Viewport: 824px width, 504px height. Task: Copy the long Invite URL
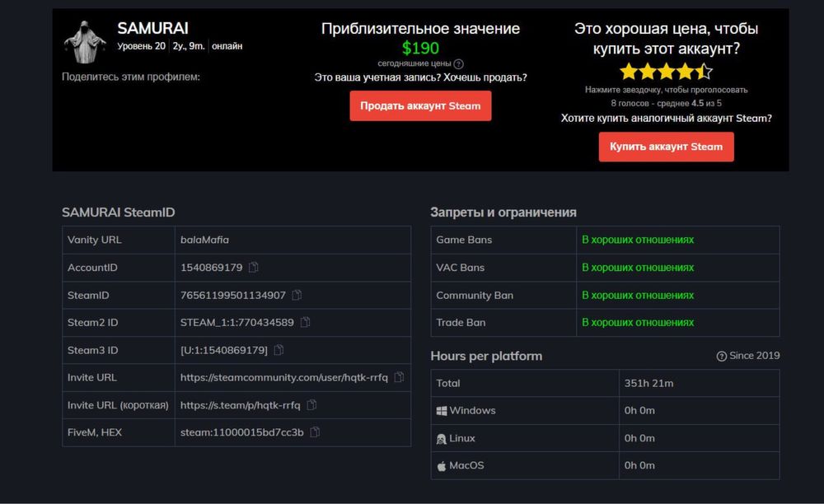tap(400, 377)
